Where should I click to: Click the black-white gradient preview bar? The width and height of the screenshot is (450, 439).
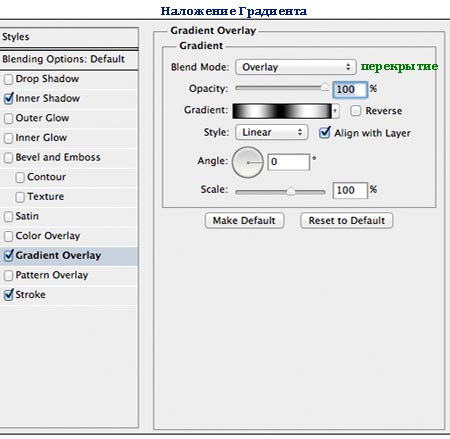tap(282, 111)
